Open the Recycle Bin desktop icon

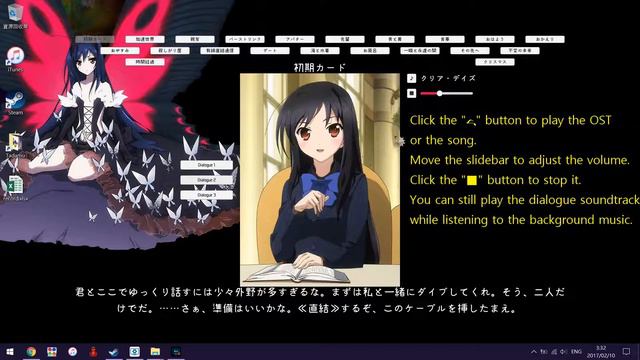[15, 16]
